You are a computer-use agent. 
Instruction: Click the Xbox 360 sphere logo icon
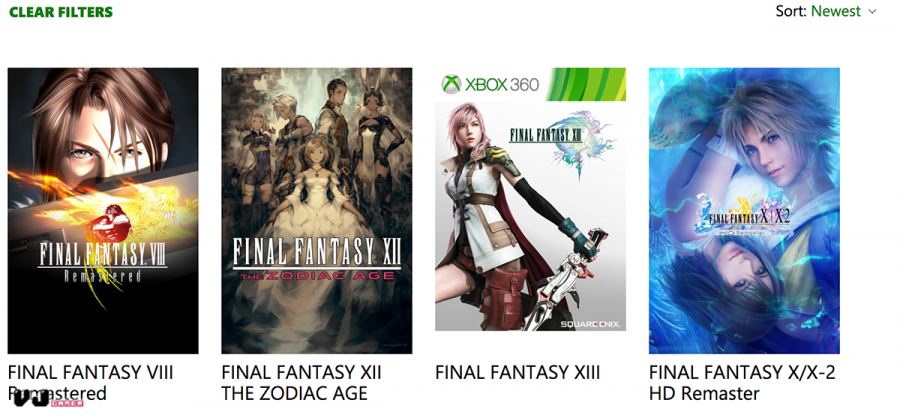[451, 84]
